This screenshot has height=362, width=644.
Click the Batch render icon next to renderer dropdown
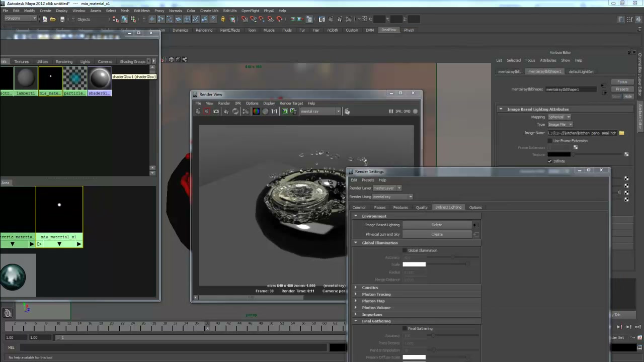click(347, 111)
